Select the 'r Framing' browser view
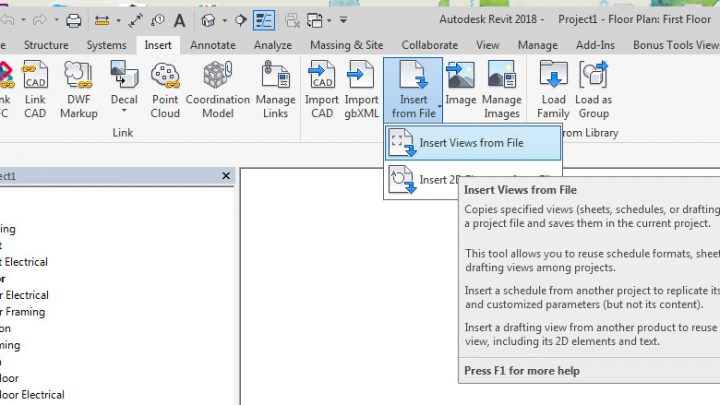Viewport: 720px width, 405px height. coord(23,312)
